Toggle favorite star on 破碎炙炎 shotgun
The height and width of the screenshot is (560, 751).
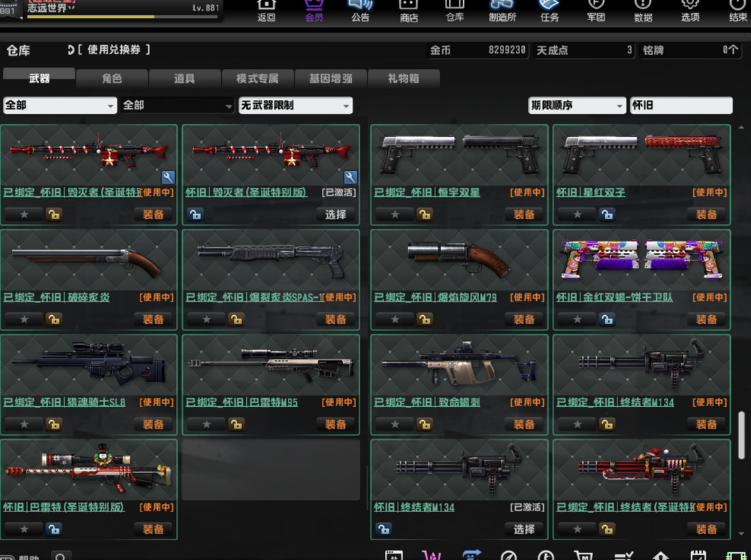click(x=24, y=319)
